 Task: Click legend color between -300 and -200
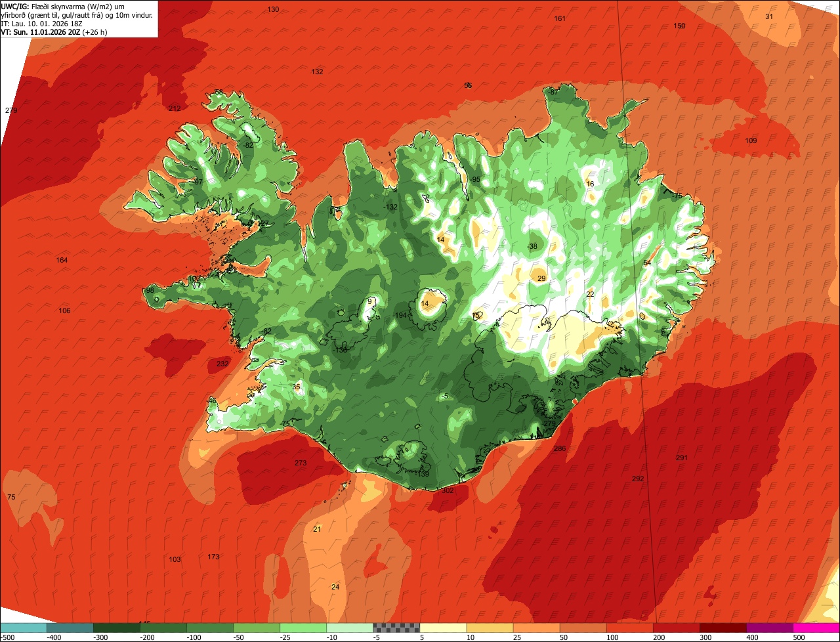coord(117,628)
